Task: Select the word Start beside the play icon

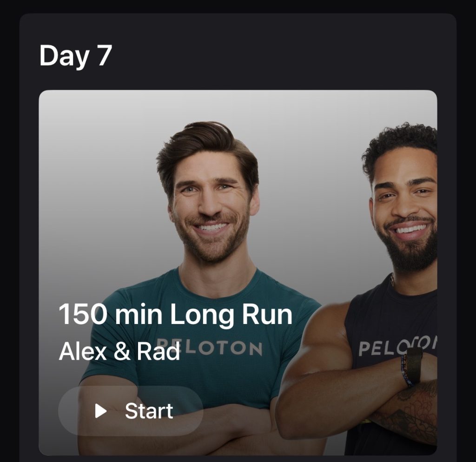Action: [x=149, y=411]
